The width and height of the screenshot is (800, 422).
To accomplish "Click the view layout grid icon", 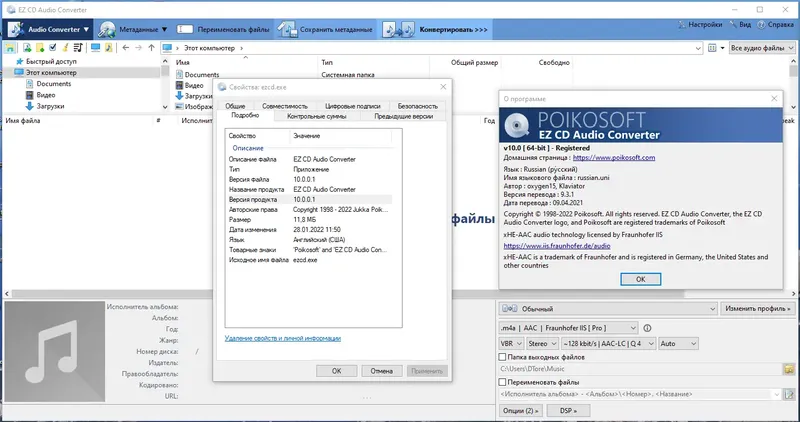I will click(712, 48).
